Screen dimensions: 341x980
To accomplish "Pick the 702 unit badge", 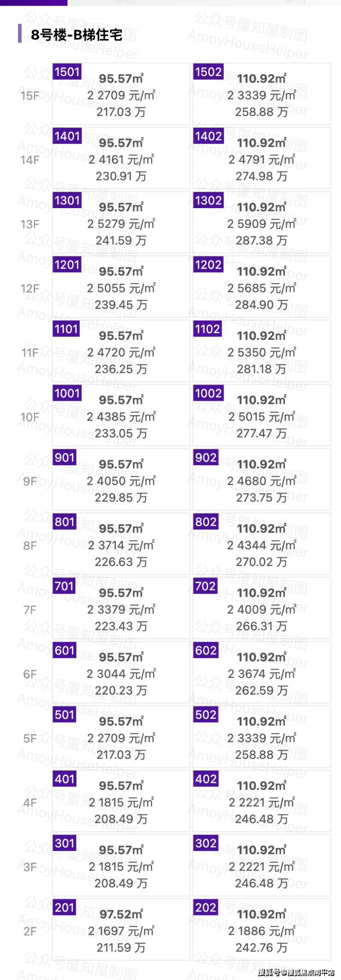I will (x=206, y=586).
